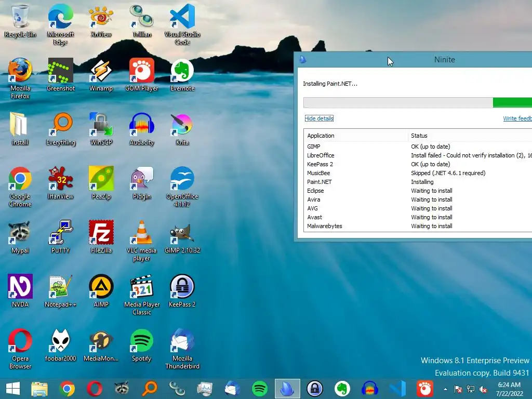Select the FileZilla desktop shortcut
This screenshot has width=532, height=399.
pyautogui.click(x=101, y=237)
